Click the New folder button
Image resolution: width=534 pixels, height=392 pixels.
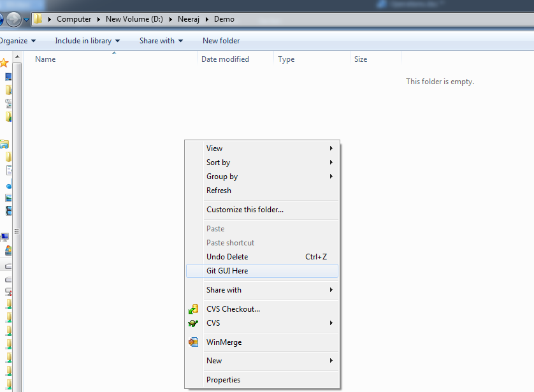coord(220,40)
